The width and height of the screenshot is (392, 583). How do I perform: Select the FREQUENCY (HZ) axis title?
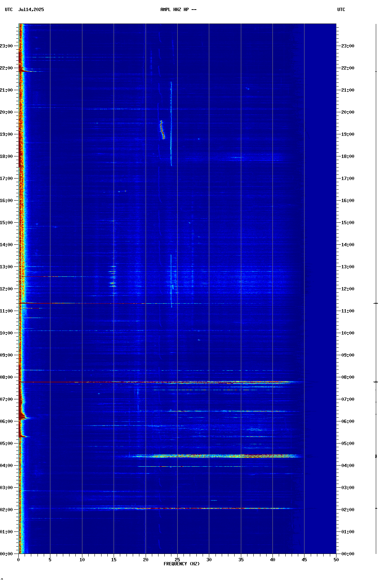pos(182,564)
